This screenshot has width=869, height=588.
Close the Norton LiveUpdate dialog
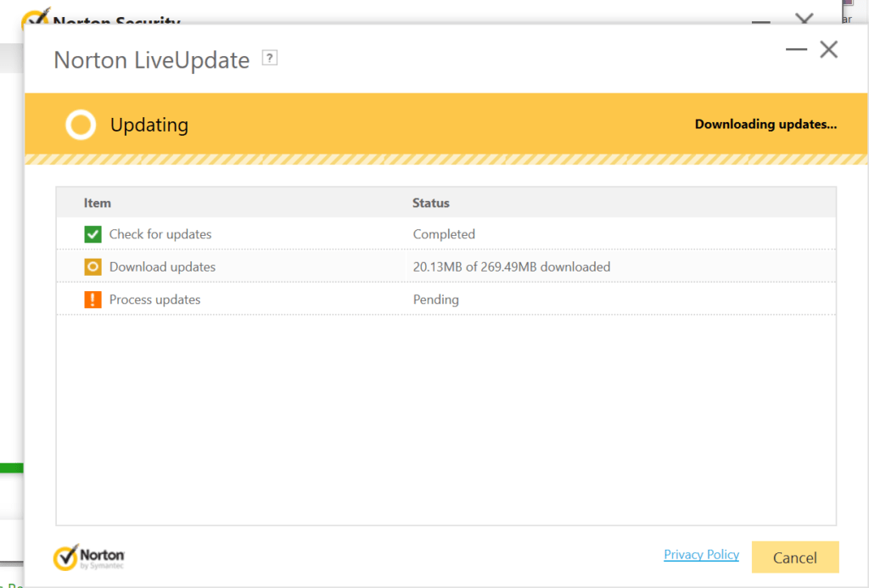(829, 49)
